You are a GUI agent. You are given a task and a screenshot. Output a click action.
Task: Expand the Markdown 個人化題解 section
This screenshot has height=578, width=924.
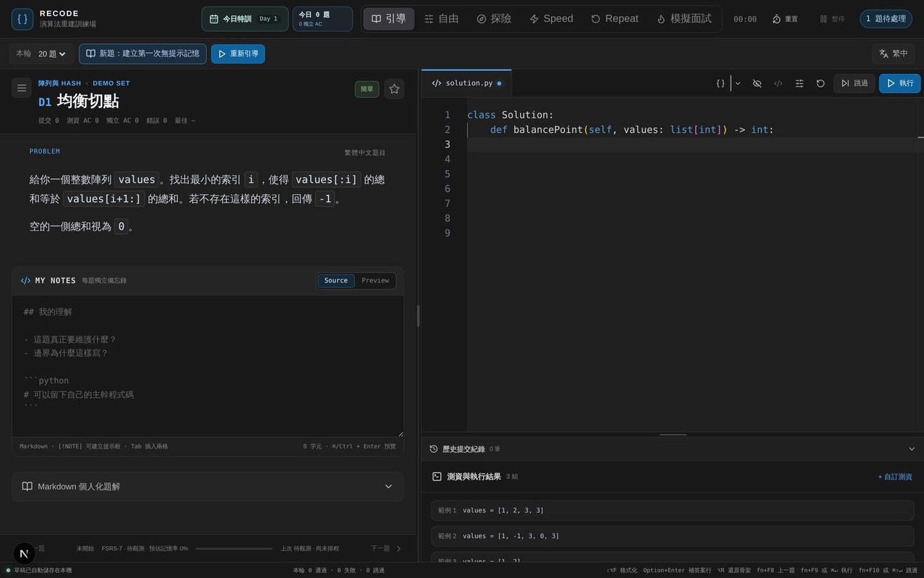208,487
